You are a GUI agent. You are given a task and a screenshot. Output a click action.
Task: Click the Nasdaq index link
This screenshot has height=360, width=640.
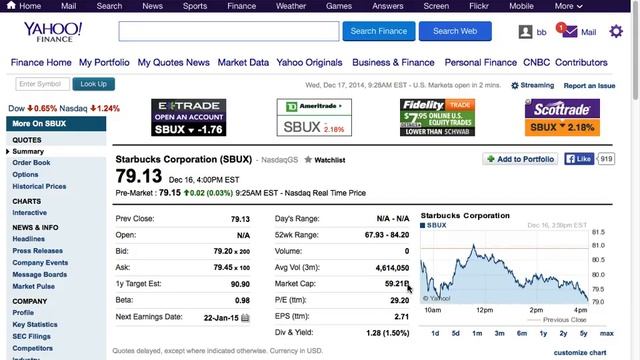[x=73, y=109]
